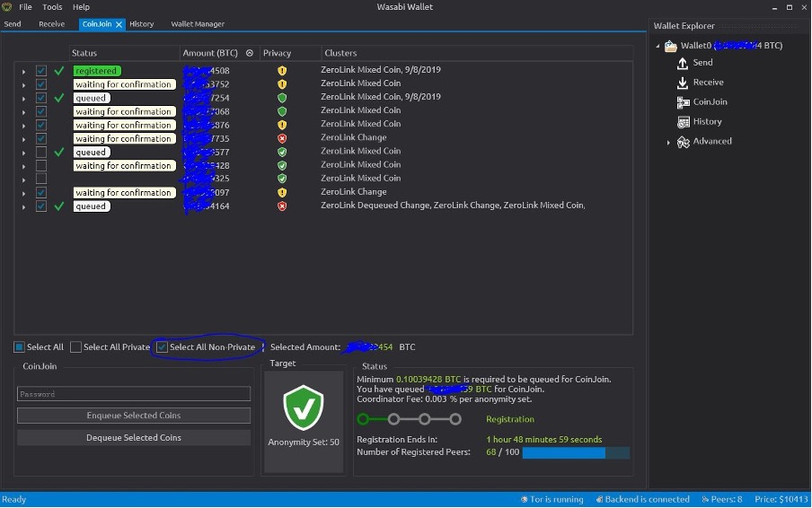Expand the 8097 ZeroLink Change row
This screenshot has width=812, height=508.
tap(23, 194)
